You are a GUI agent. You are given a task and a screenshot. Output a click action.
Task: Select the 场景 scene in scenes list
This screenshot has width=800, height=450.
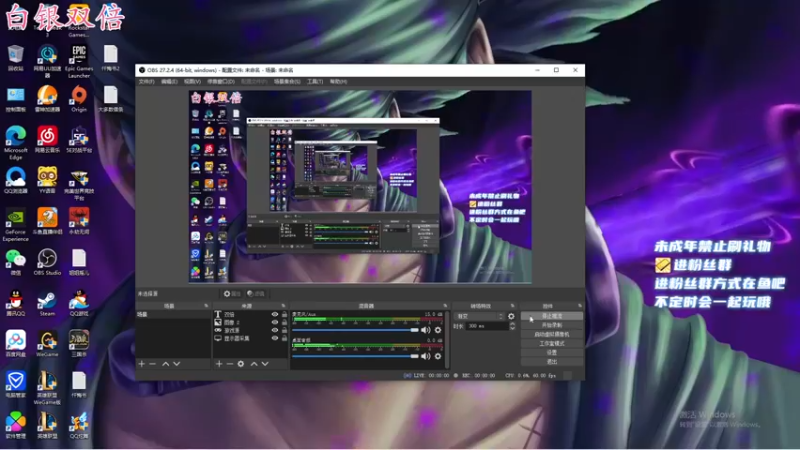tap(173, 315)
